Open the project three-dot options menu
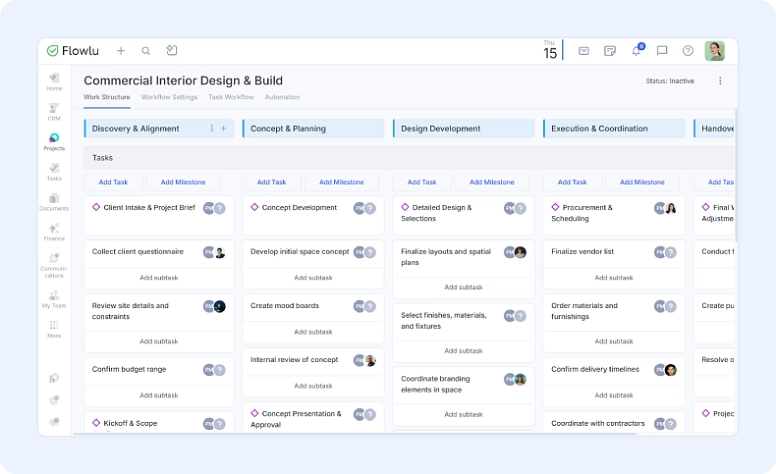Screen dimensions: 776x474 pyautogui.click(x=720, y=81)
